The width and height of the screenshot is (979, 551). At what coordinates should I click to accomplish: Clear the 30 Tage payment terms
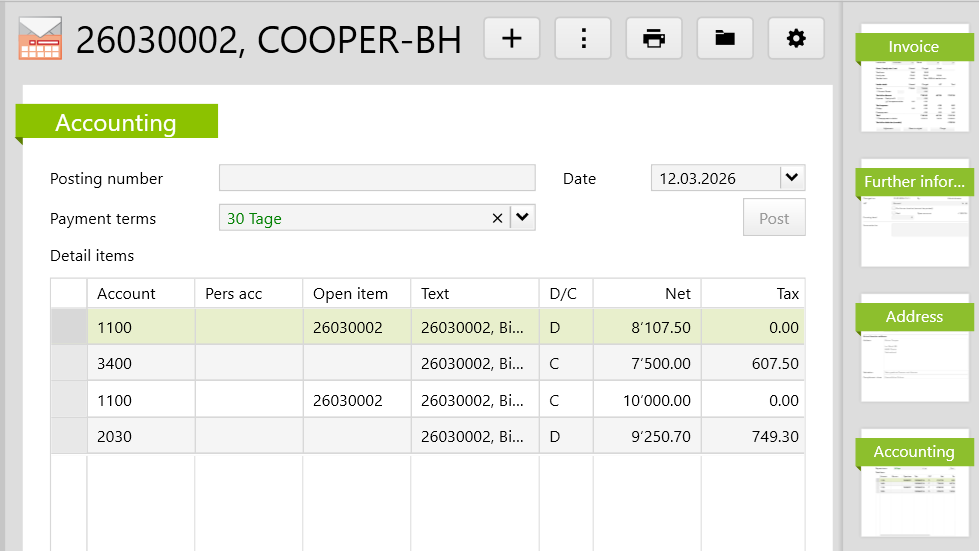coord(497,218)
